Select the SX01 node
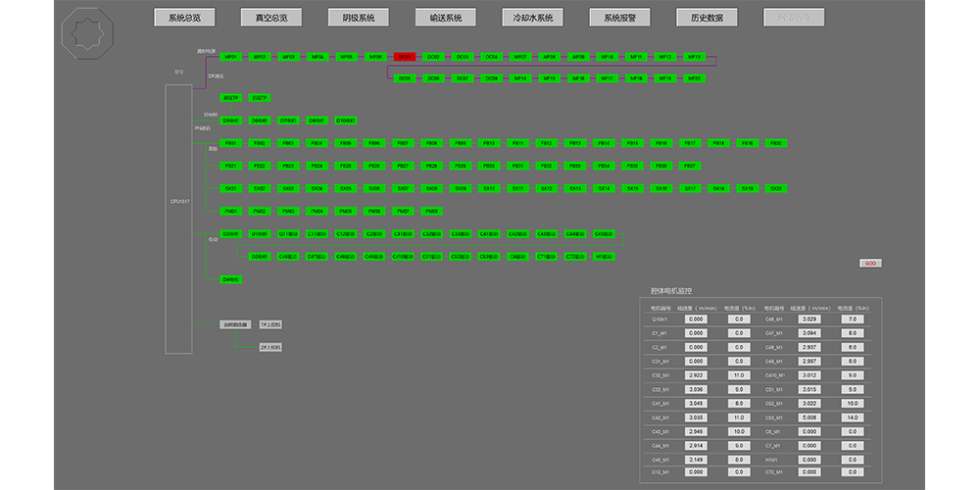The width and height of the screenshot is (980, 490). [230, 188]
